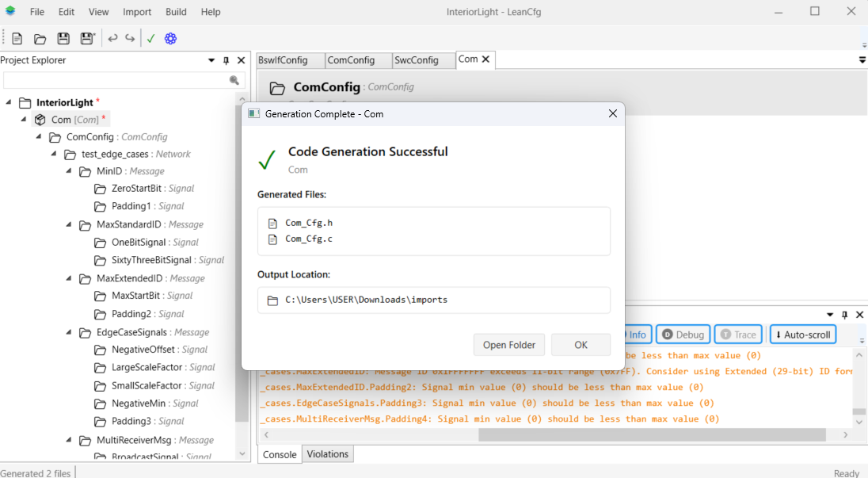The image size is (868, 478).
Task: Select Com_Cfg.h in Generated Files
Action: tap(309, 223)
